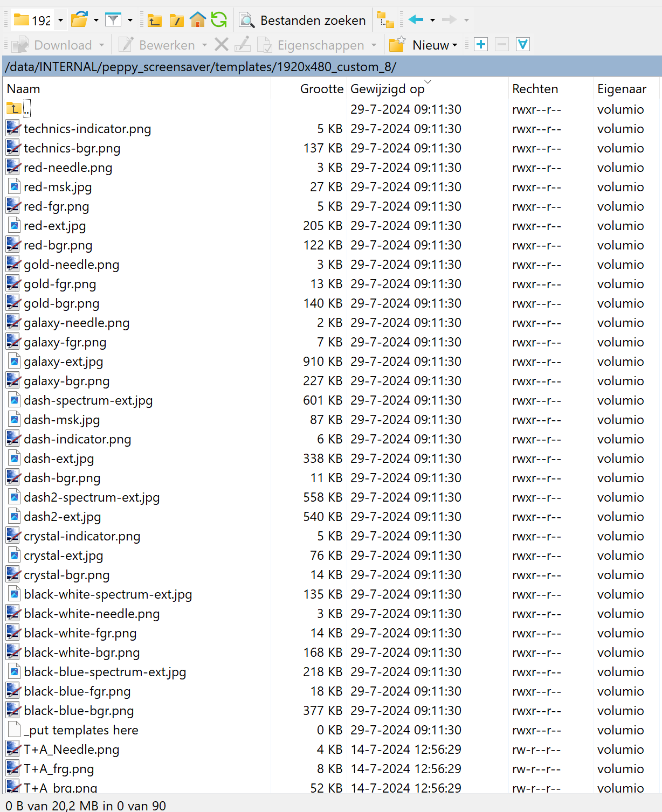
Task: Go to root directory toolbar icon
Action: coord(176,20)
